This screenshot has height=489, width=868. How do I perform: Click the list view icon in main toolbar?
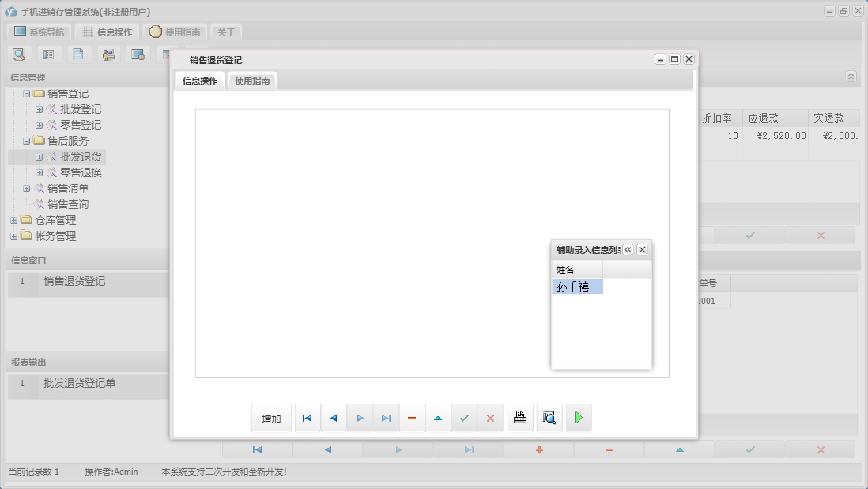(49, 55)
